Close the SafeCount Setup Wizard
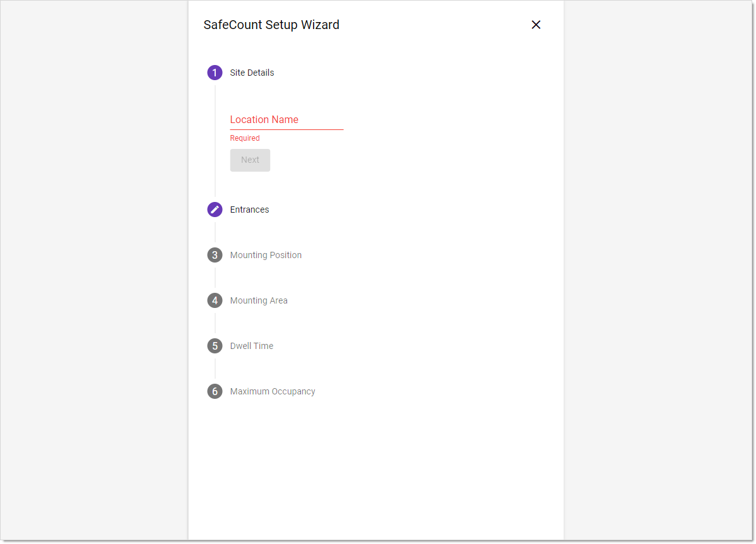This screenshot has width=756, height=544. [x=536, y=25]
